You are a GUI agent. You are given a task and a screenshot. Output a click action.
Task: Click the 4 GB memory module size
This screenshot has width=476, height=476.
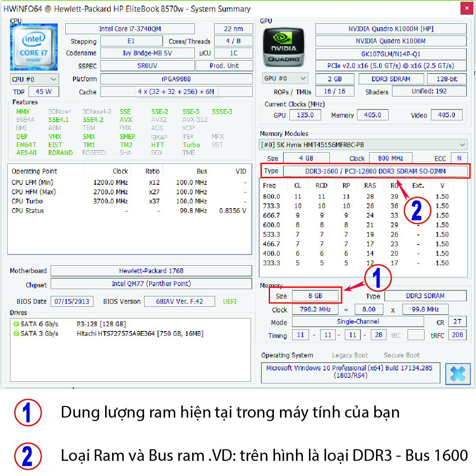click(306, 158)
